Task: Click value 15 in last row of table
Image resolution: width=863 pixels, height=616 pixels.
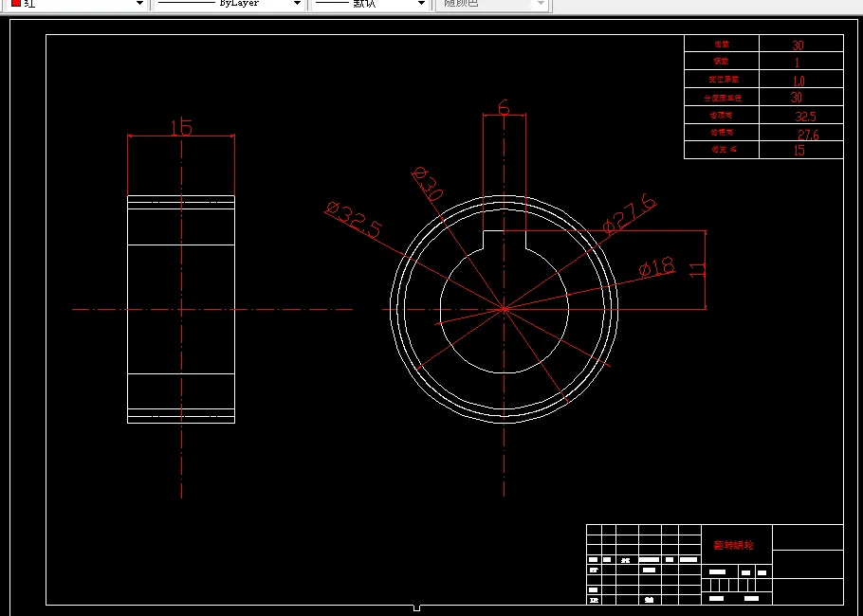Action: pos(799,150)
